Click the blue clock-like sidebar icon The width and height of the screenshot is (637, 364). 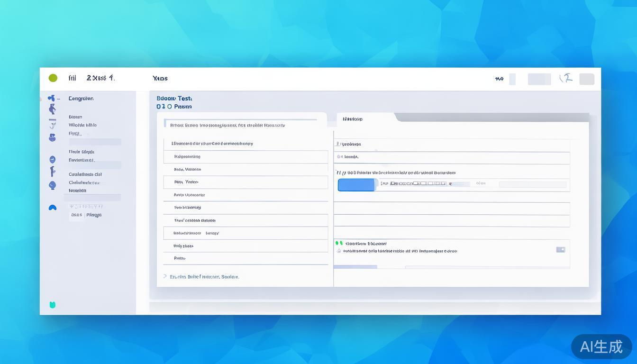click(52, 160)
